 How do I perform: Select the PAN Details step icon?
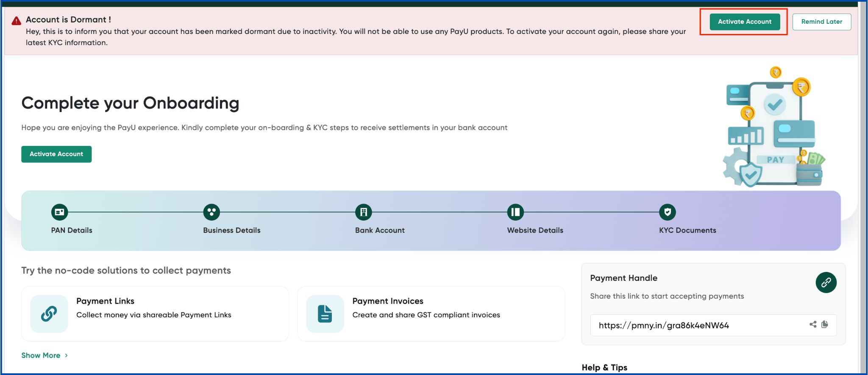(59, 212)
